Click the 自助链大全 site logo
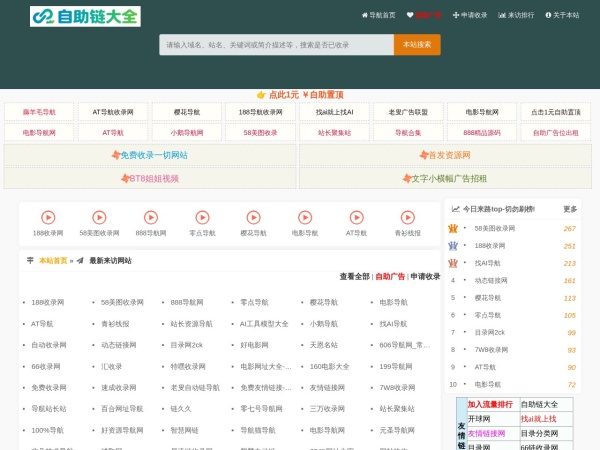600x450 pixels. coord(85,16)
